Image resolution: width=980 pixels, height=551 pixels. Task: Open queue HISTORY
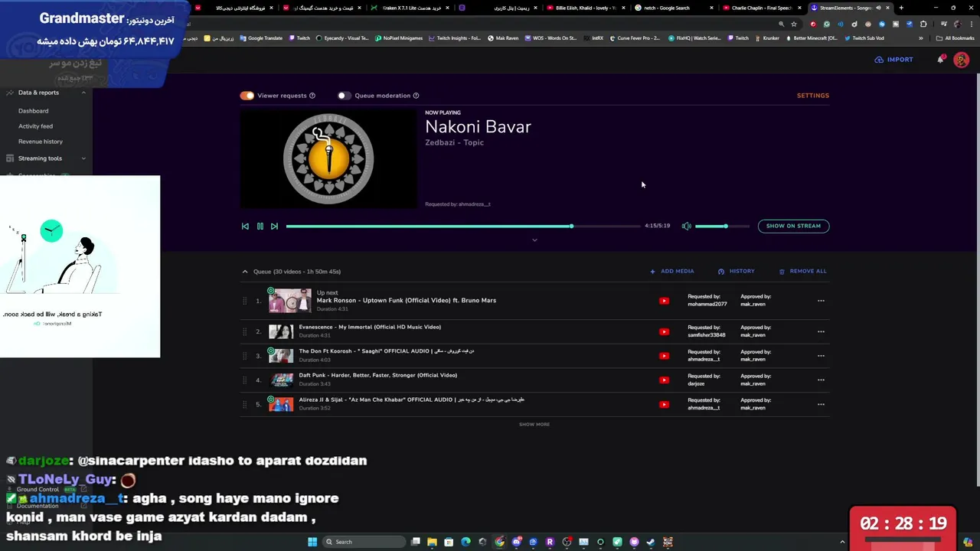click(x=737, y=271)
